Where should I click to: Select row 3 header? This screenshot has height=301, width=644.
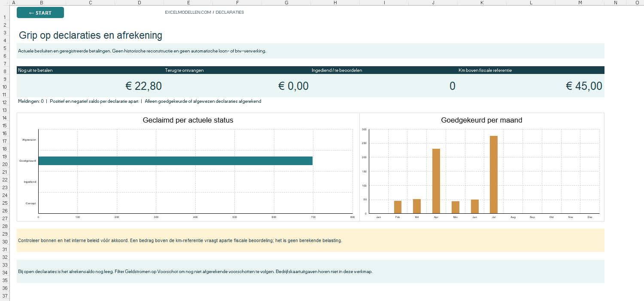[x=5, y=33]
